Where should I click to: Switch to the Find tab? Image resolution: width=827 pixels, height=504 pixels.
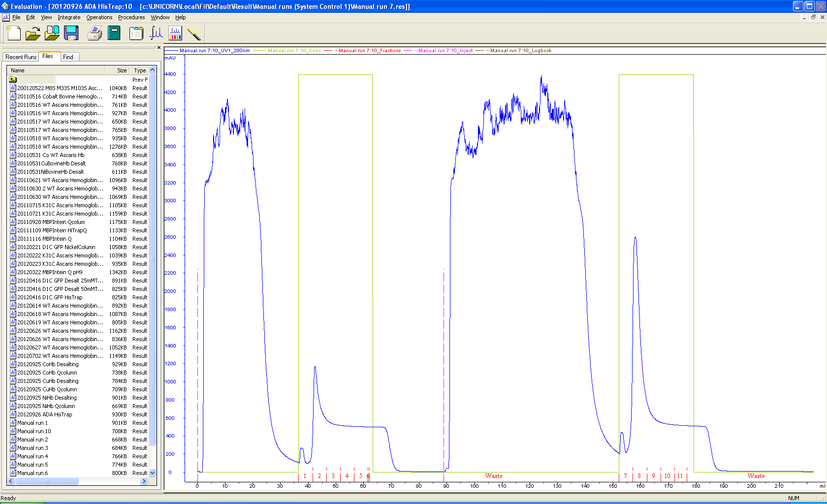(x=68, y=57)
